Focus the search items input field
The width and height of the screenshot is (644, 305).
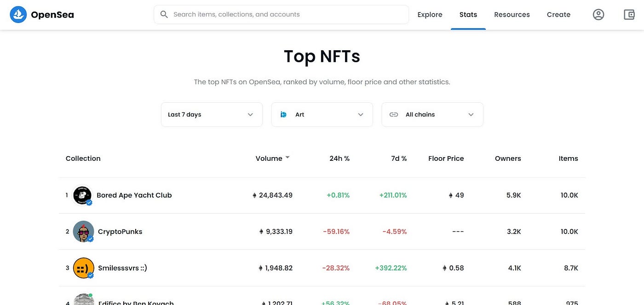click(x=281, y=15)
